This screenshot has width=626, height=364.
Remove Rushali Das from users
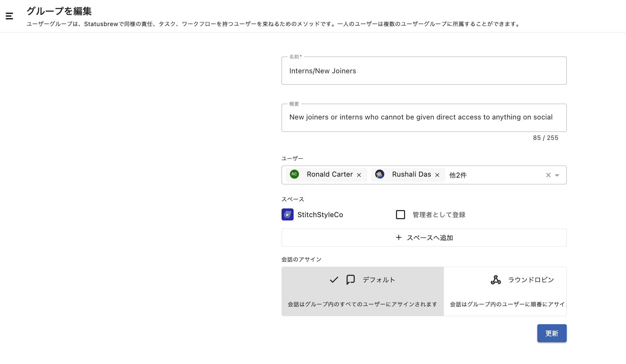(x=437, y=175)
